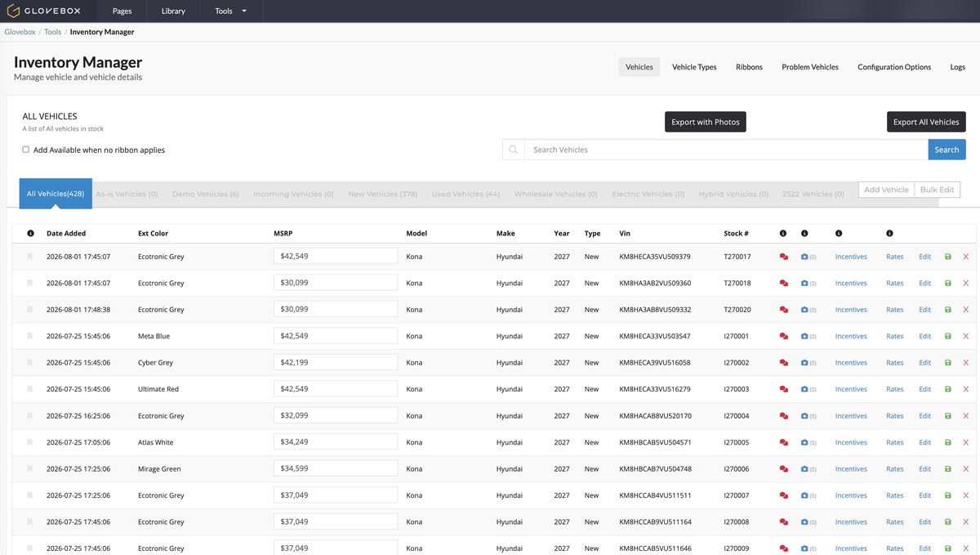This screenshot has height=555, width=980.
Task: Click info icon above the camera column
Action: point(804,233)
